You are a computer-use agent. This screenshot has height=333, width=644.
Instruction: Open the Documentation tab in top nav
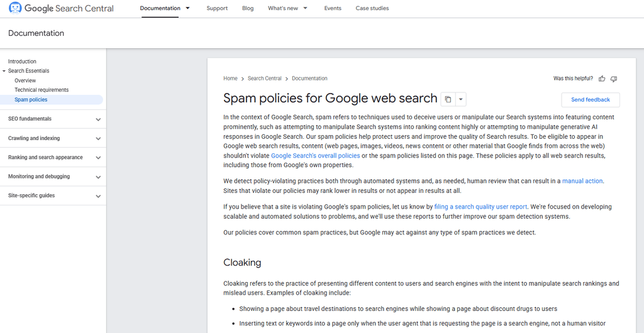160,8
